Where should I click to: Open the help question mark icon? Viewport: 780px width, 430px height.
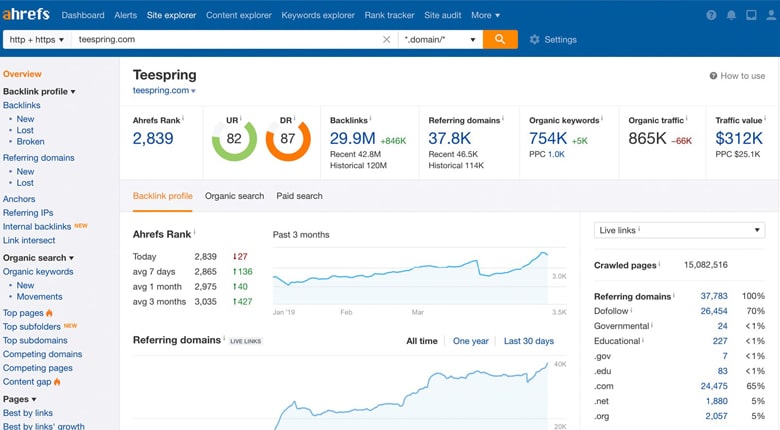click(x=711, y=15)
